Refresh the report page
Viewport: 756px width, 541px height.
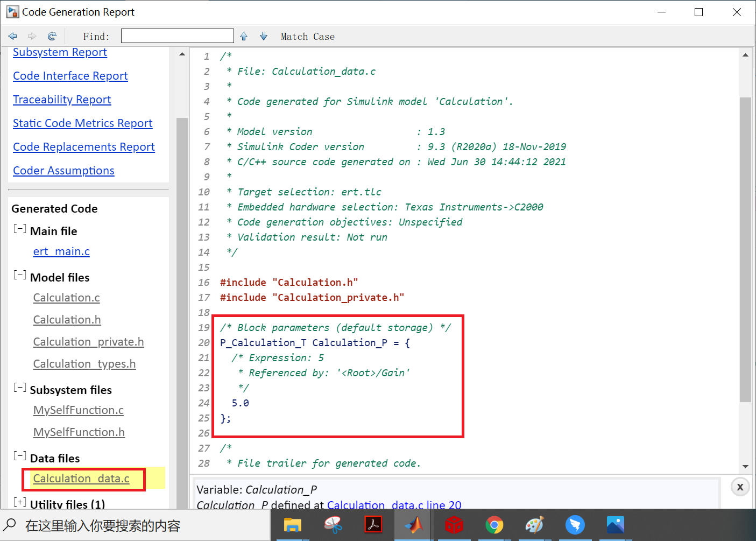coord(52,36)
